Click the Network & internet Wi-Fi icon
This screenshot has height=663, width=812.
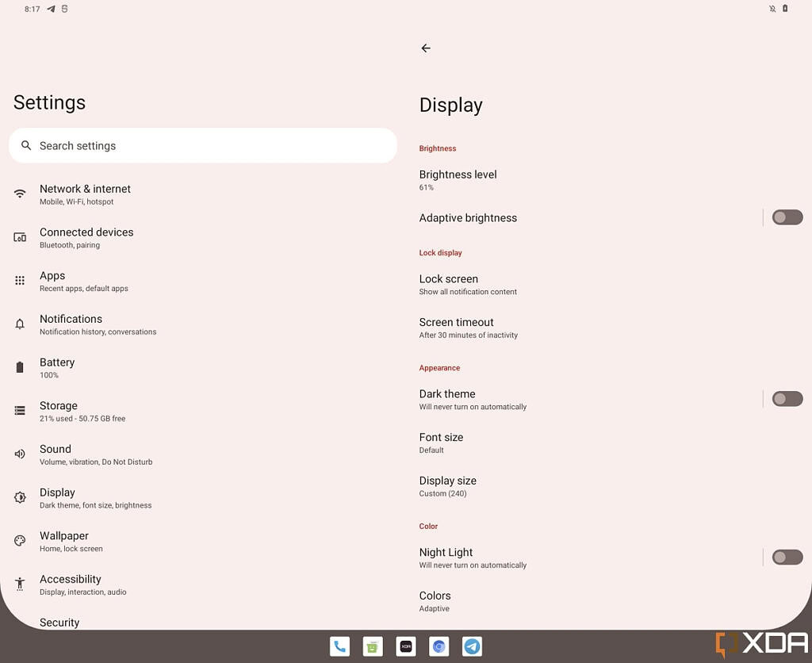[20, 194]
